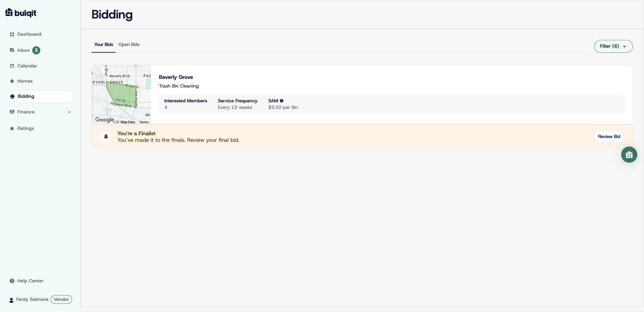Click the Beverly Grove map thumbnail
644x312 pixels.
[x=122, y=95]
